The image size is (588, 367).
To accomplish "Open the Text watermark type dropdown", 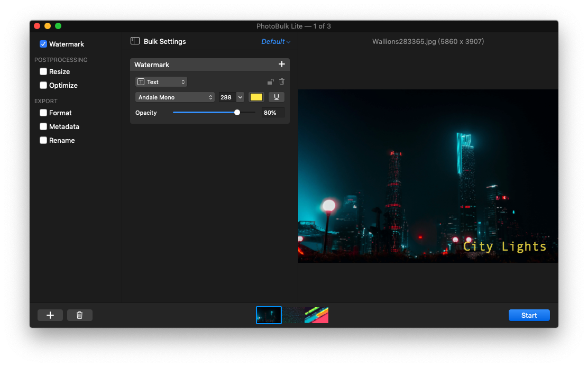I will (161, 82).
